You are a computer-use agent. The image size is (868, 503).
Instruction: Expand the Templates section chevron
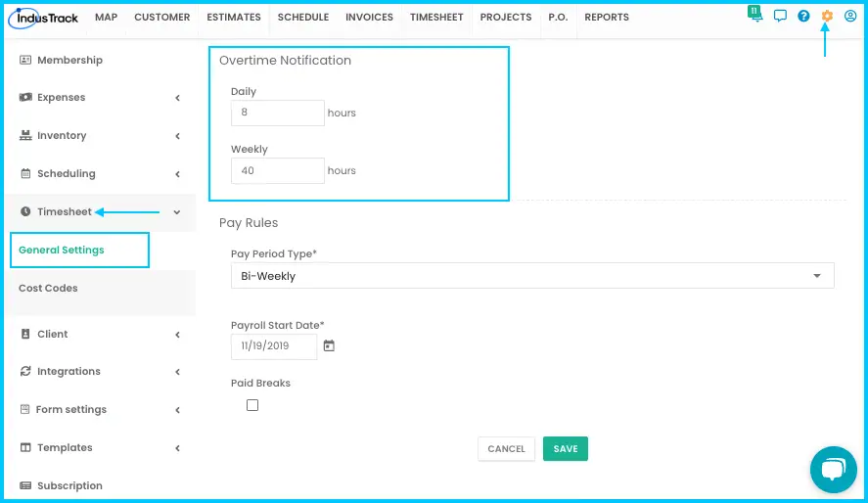click(x=178, y=448)
